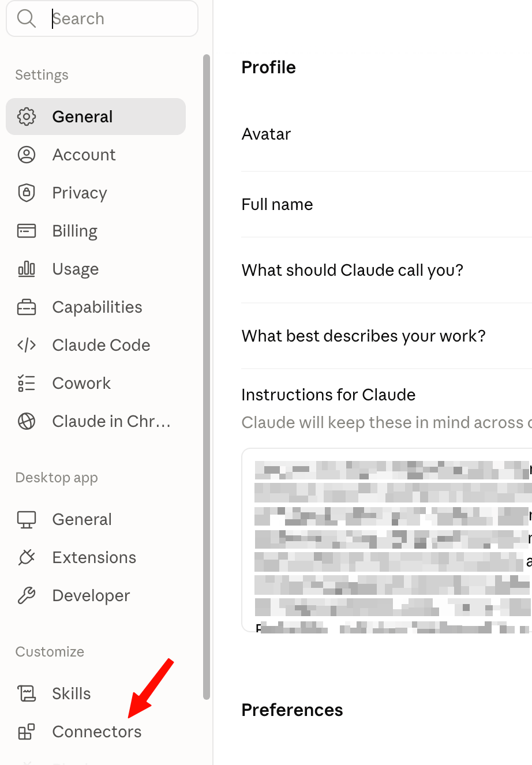Screen dimensions: 532x765
Task: Click the Account person icon
Action: tap(27, 155)
